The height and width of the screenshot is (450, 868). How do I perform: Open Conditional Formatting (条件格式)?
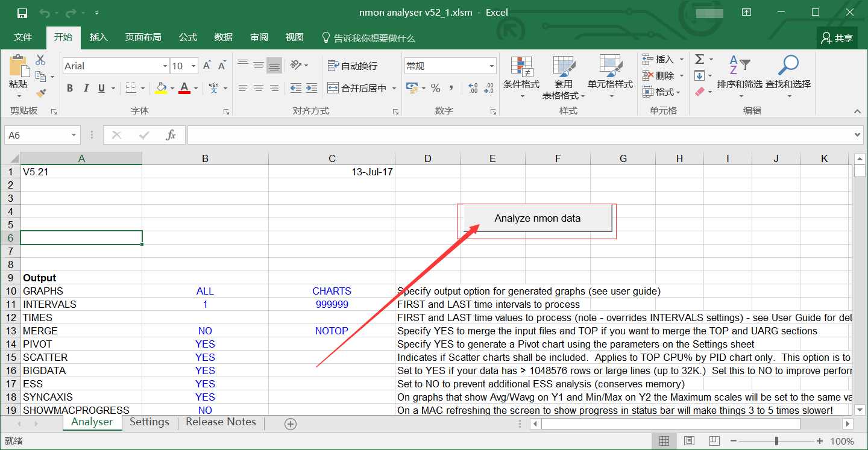(x=521, y=77)
